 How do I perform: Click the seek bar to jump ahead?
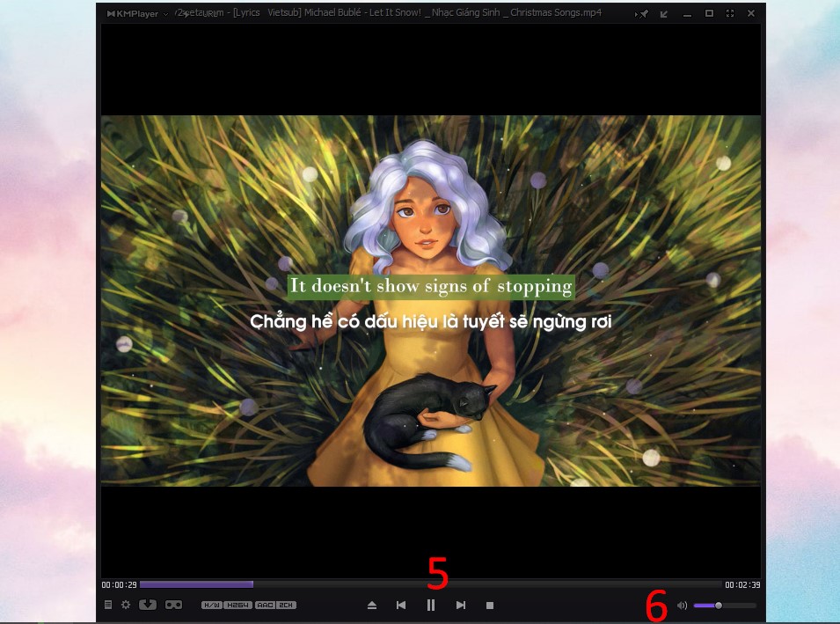484,584
